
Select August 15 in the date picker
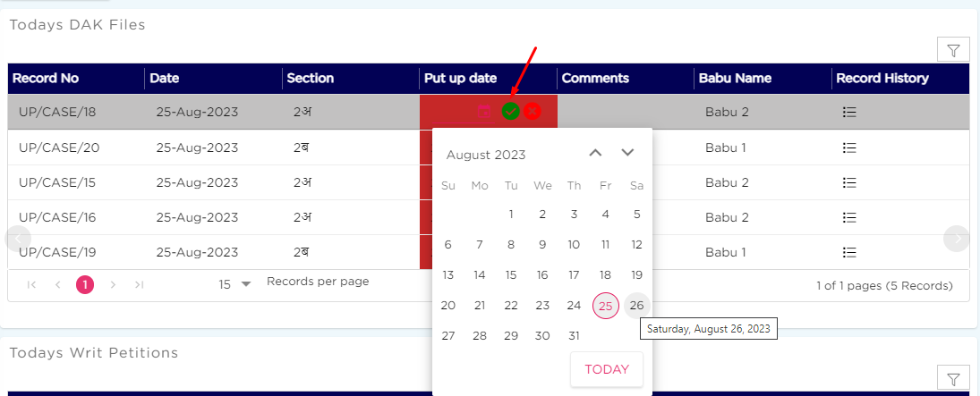click(511, 274)
